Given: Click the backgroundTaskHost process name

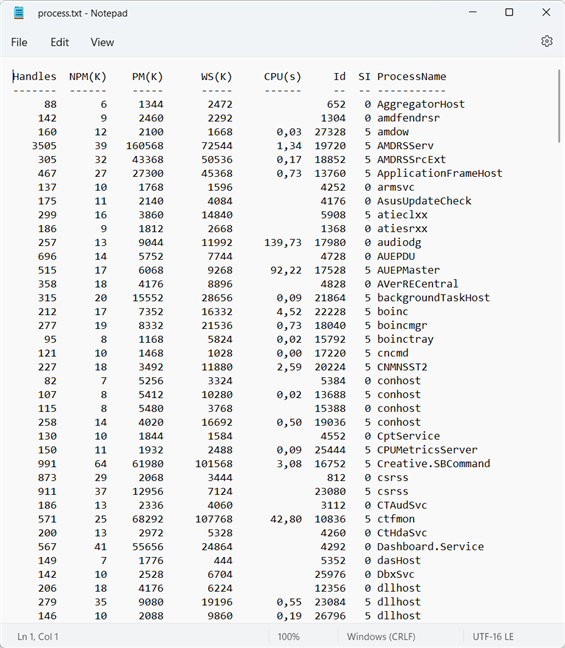Looking at the screenshot, I should (433, 298).
